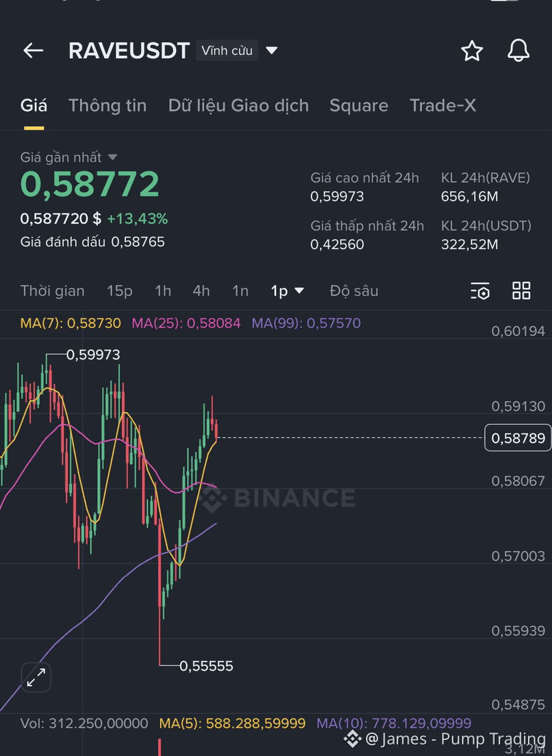Select the 1h timeframe

[163, 291]
